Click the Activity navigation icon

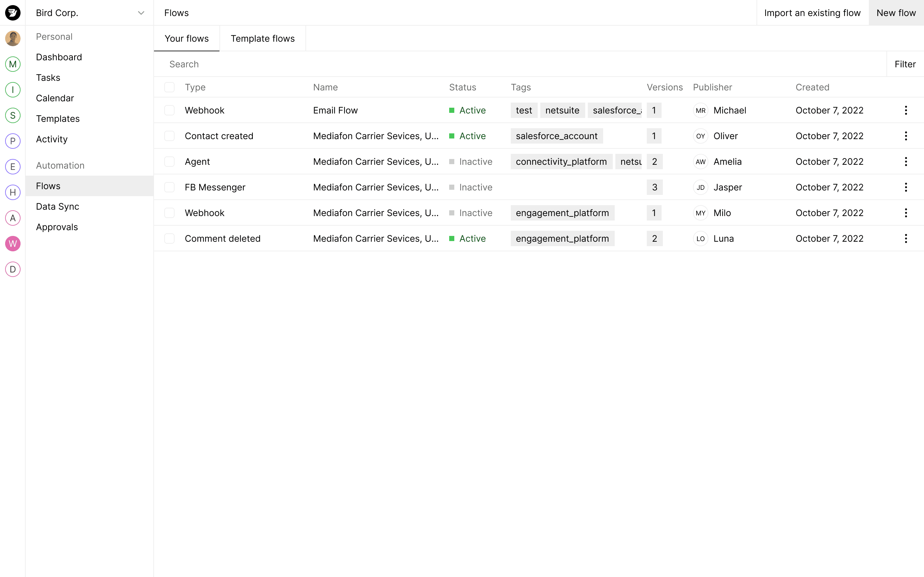(x=52, y=139)
